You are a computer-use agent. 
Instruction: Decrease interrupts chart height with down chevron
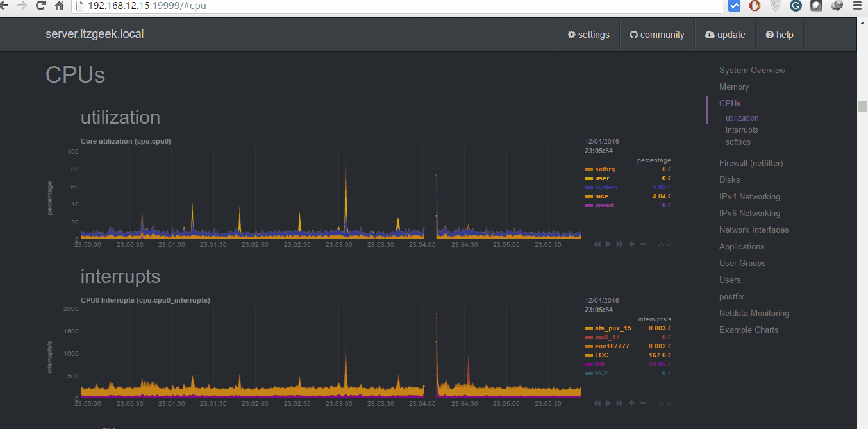[x=669, y=403]
